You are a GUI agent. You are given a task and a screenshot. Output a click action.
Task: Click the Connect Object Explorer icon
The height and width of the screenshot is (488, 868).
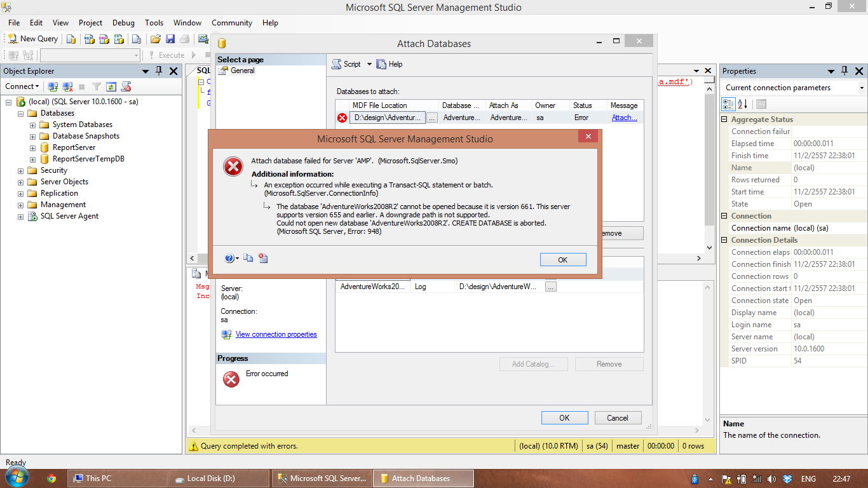coord(53,86)
